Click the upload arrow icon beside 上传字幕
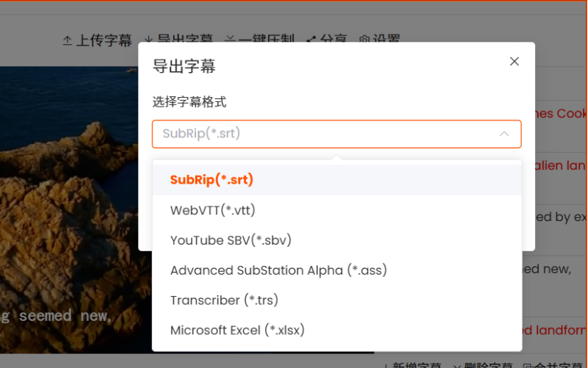The width and height of the screenshot is (588, 368). tap(67, 40)
